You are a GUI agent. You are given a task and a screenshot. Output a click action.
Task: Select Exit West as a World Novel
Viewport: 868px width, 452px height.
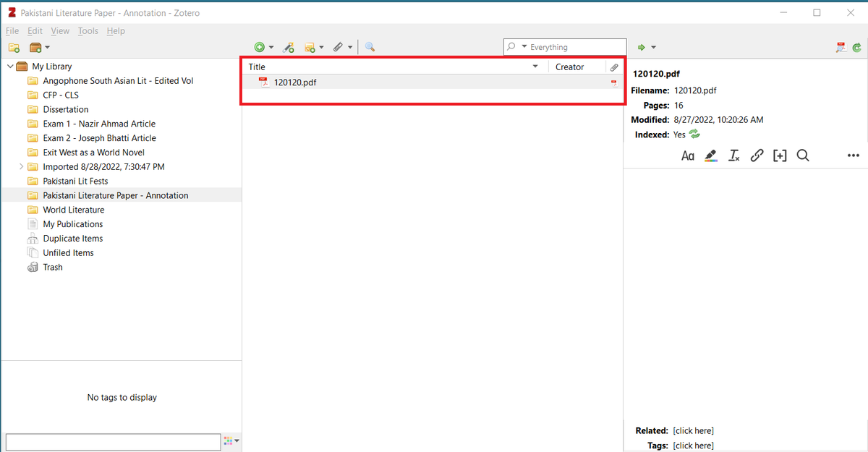click(93, 153)
